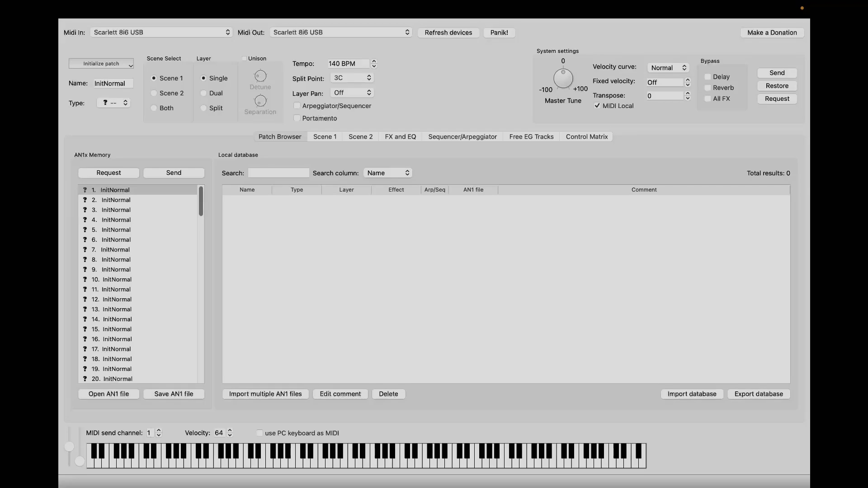Switch to the FX and EQ tab
The image size is (868, 488).
pos(400,136)
